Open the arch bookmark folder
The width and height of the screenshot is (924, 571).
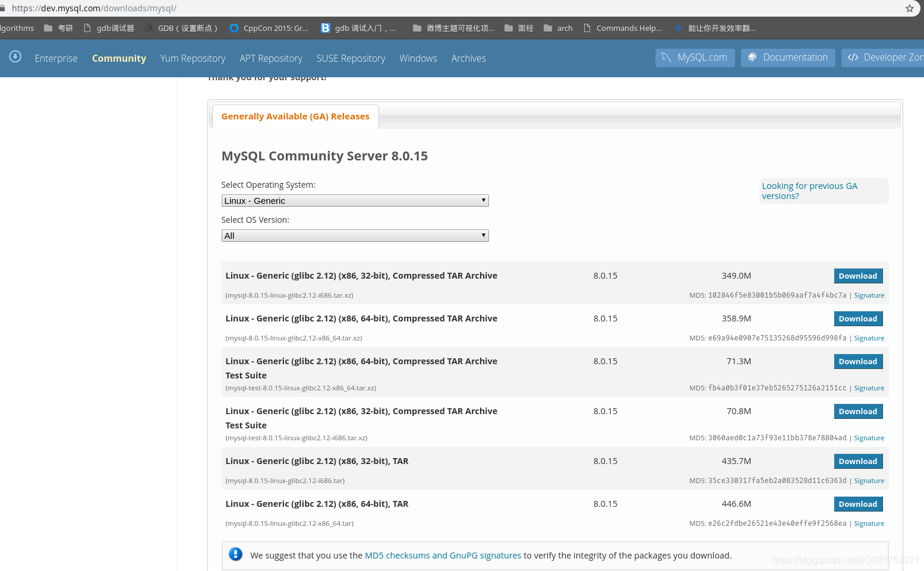[558, 28]
